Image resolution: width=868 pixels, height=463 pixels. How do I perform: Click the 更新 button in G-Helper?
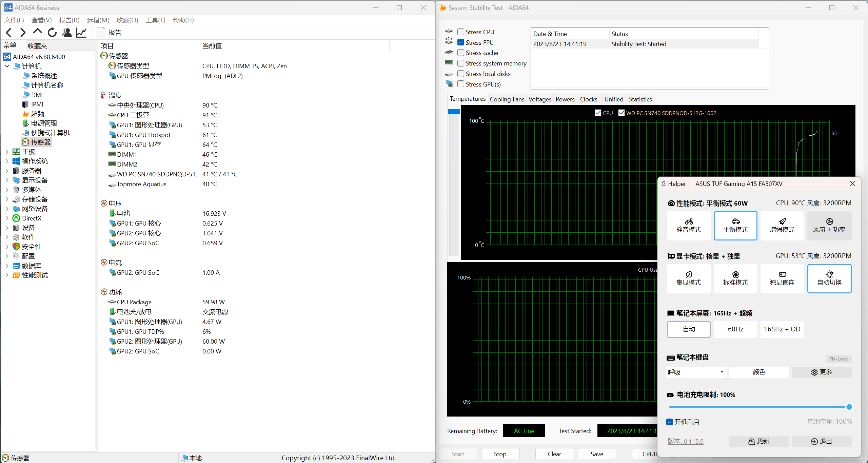759,441
